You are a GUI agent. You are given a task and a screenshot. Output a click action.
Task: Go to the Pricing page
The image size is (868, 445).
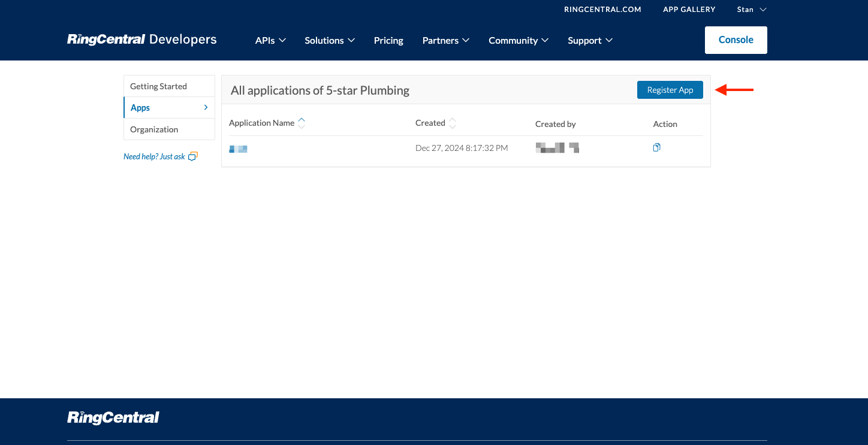click(388, 40)
